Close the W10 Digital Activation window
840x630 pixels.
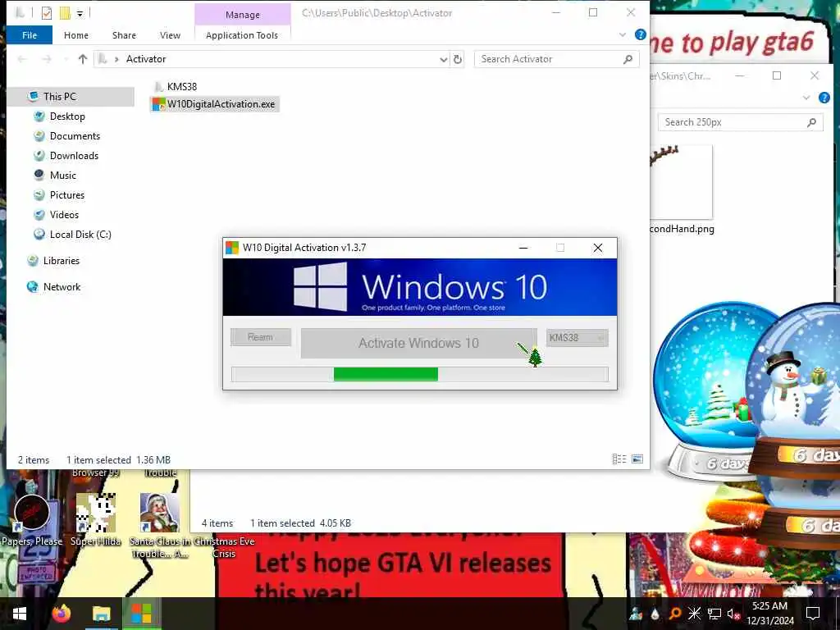click(x=598, y=248)
